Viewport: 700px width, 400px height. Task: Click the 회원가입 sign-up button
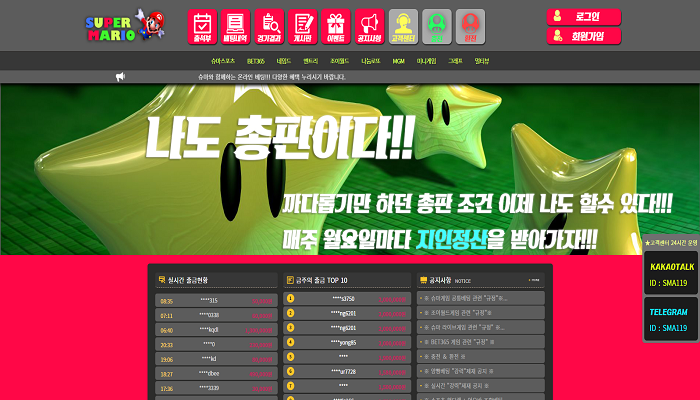pos(584,36)
